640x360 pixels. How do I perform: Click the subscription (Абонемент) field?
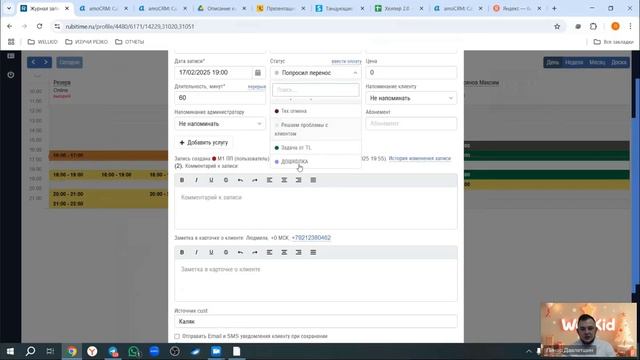[x=411, y=124]
